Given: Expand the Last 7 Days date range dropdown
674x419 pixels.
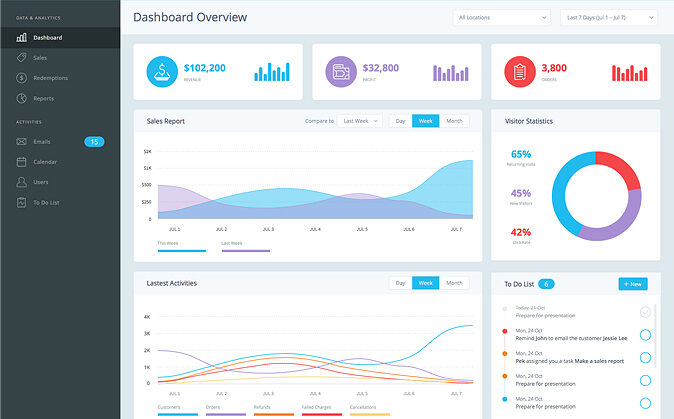Looking at the screenshot, I should [x=609, y=18].
